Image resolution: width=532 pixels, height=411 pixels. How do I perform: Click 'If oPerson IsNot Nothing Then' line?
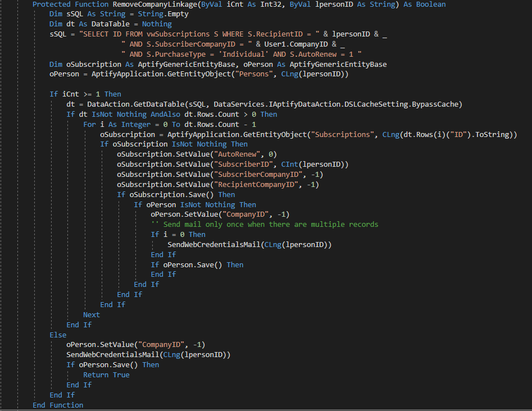195,205
